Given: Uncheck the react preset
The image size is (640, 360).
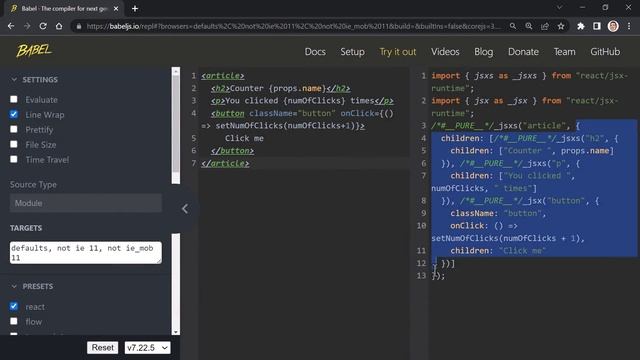Looking at the screenshot, I should 14,306.
